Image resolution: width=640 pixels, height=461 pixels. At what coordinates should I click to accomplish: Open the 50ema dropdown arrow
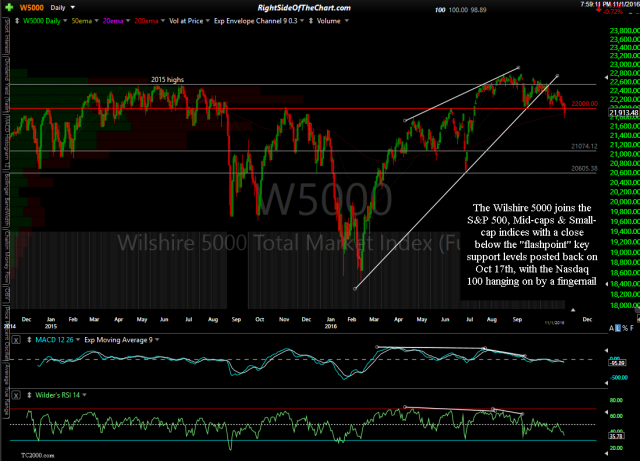coord(97,21)
